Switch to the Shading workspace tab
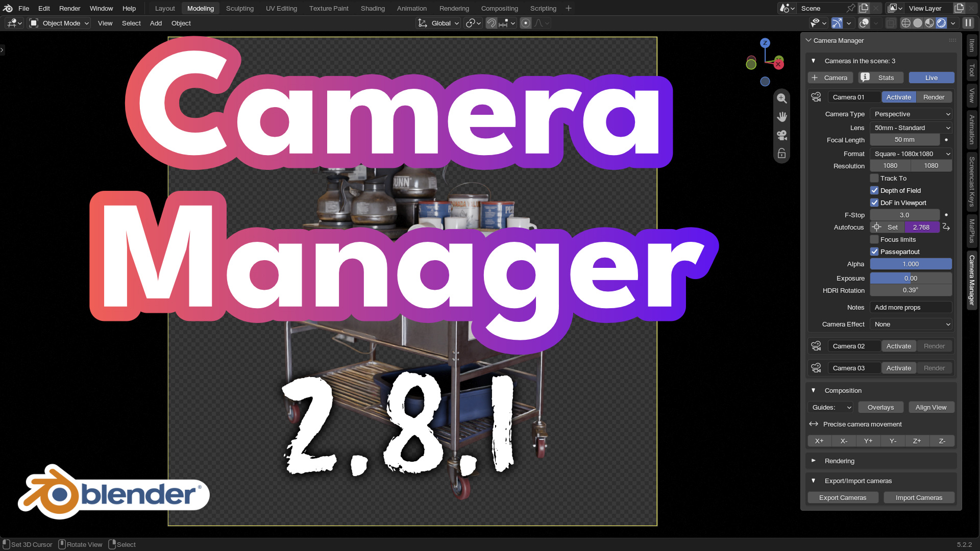Viewport: 980px width, 551px height. (x=373, y=8)
